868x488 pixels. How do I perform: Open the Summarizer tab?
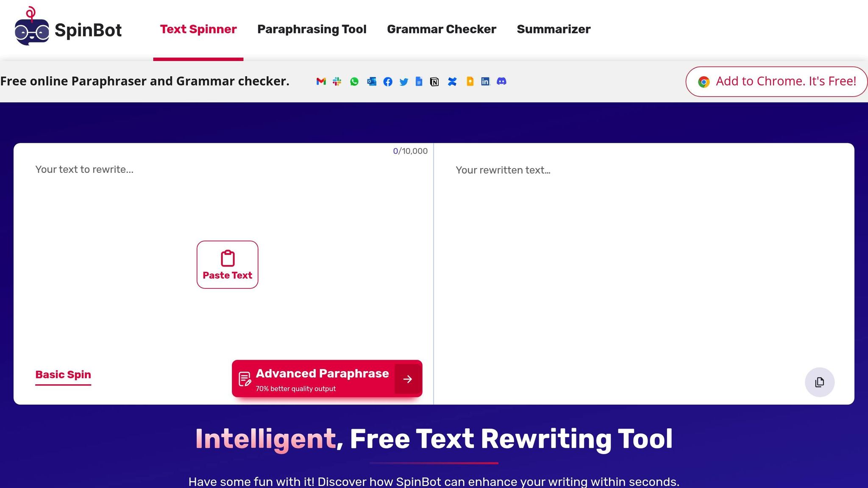coord(553,29)
